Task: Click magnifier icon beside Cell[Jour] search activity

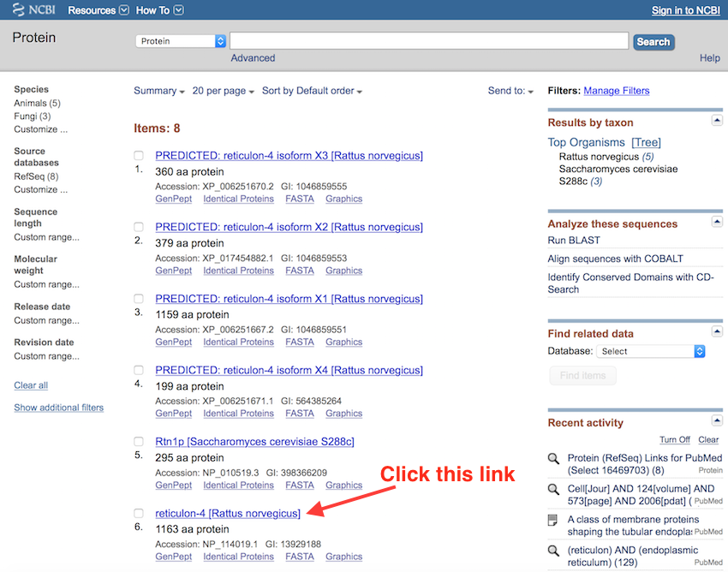Action: (553, 489)
